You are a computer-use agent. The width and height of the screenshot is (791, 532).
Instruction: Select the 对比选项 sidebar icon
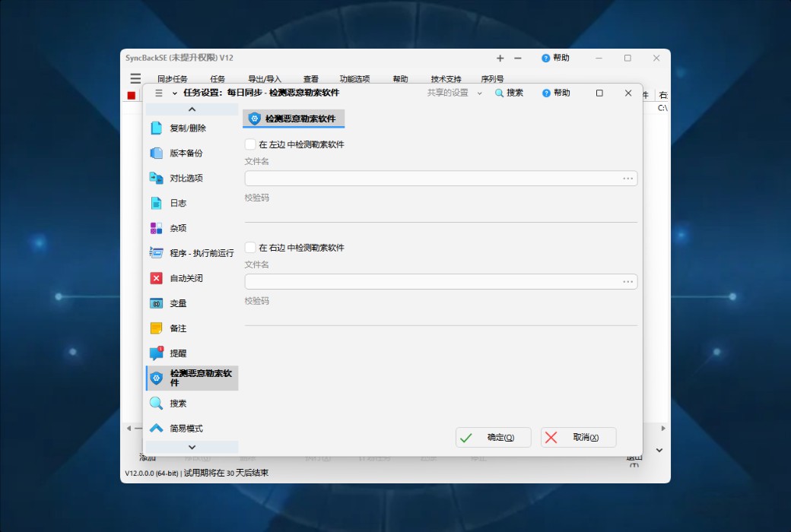tap(157, 178)
